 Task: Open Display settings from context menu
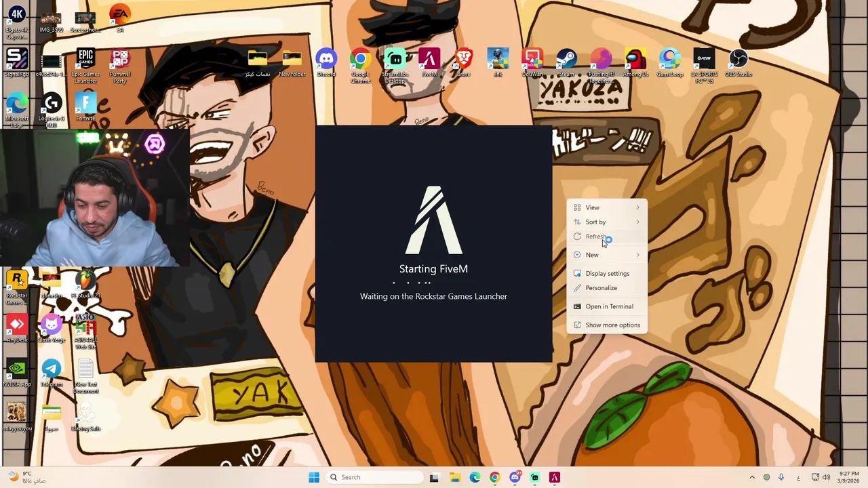pos(607,273)
